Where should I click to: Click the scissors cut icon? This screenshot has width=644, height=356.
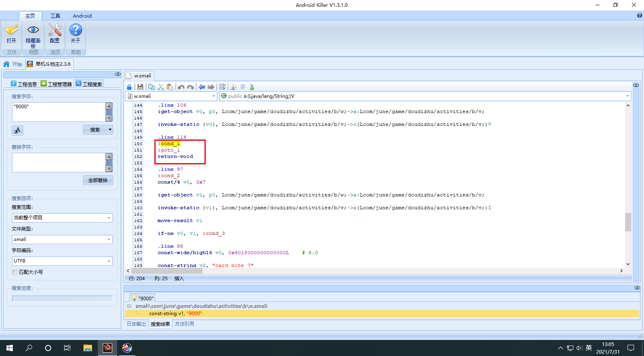161,87
